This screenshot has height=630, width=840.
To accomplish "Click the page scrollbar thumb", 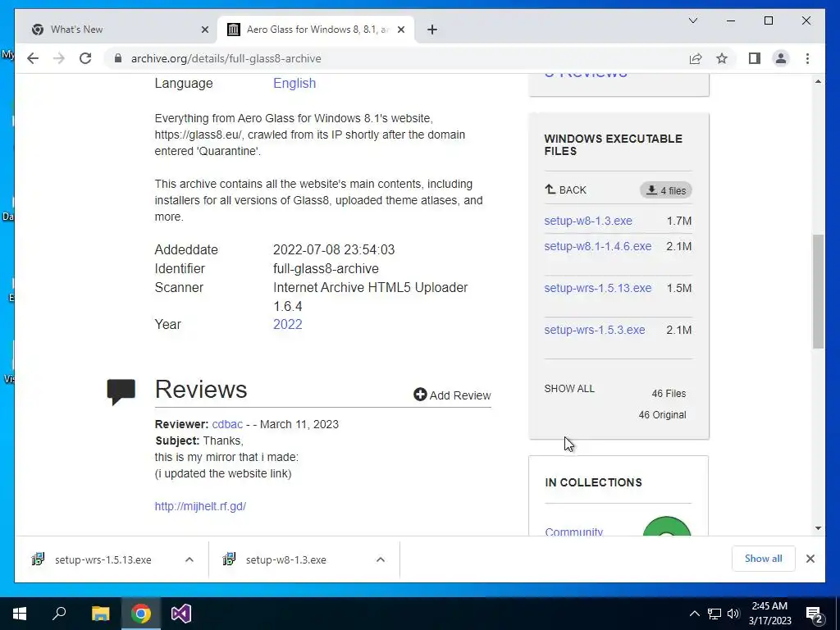I will pyautogui.click(x=818, y=292).
